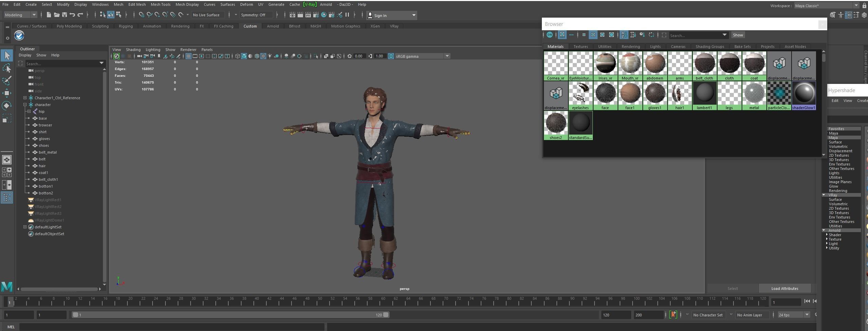Image resolution: width=868 pixels, height=331 pixels.
Task: Select the Rotate tool in toolbox
Action: tap(7, 106)
